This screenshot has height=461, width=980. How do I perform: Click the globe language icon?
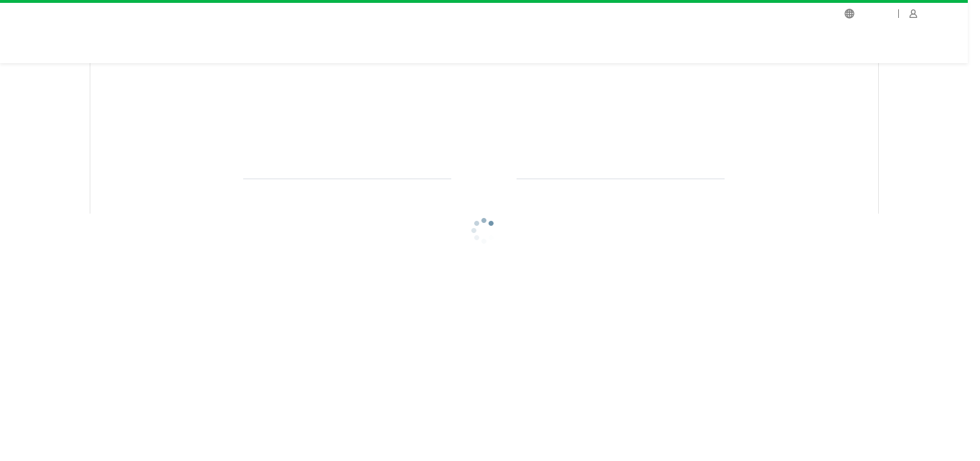849,14
